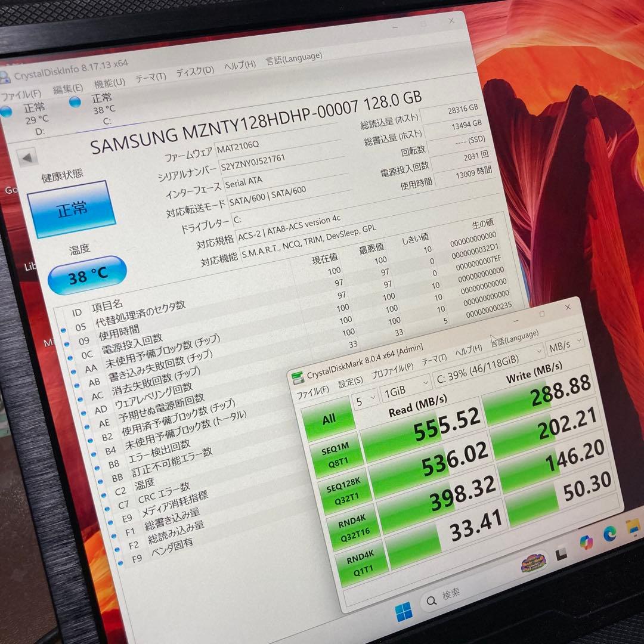Screen dimensions: 644x644
Task: Open Task View from the taskbar
Action: [561, 555]
